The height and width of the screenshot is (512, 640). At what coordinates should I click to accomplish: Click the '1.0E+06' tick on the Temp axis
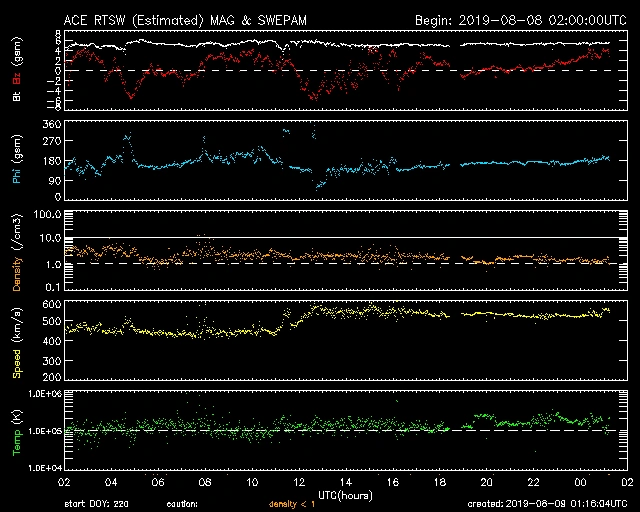pyautogui.click(x=44, y=394)
